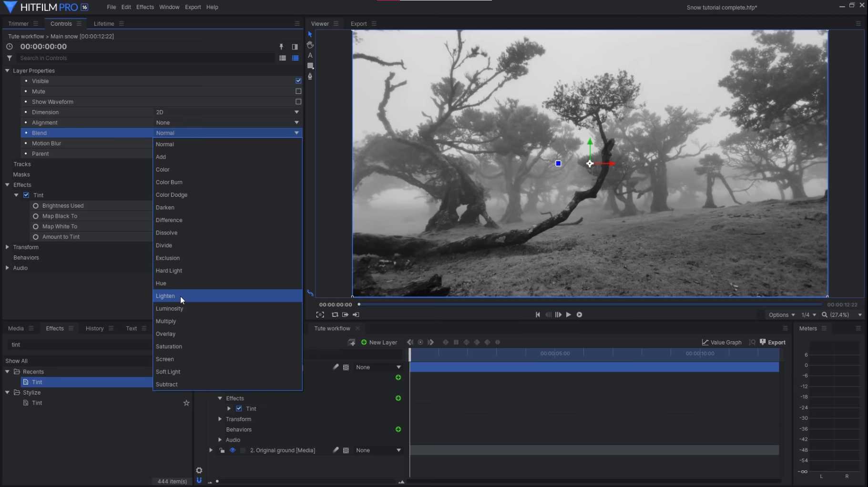The width and height of the screenshot is (868, 487).
Task: Toggle loop playback icon under Viewer
Action: (x=335, y=315)
